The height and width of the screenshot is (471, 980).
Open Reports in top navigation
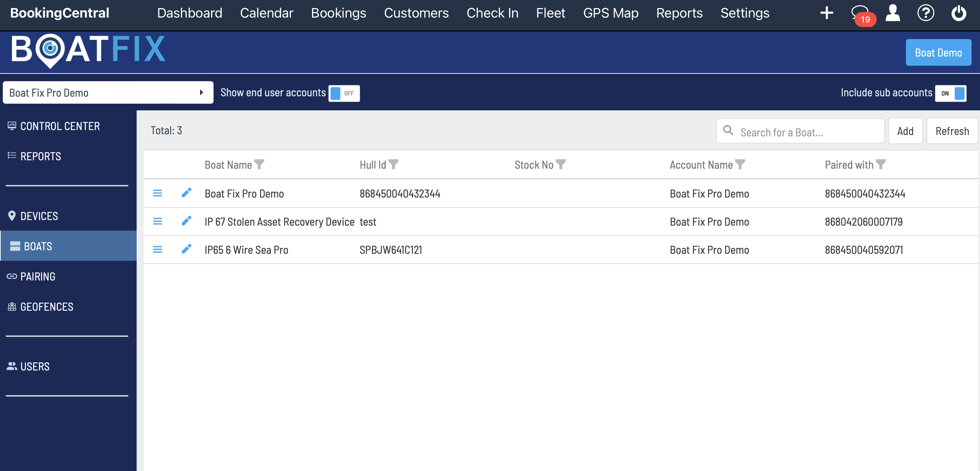679,13
